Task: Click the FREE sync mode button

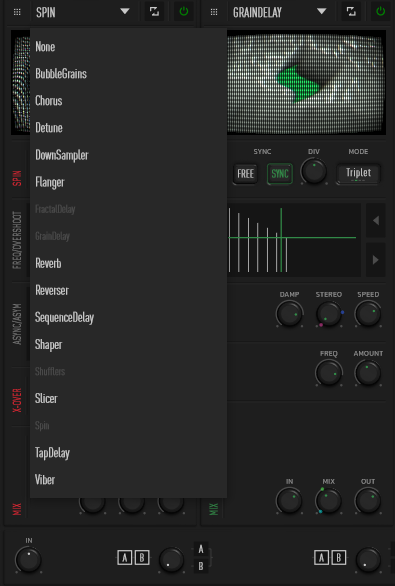Action: (246, 174)
